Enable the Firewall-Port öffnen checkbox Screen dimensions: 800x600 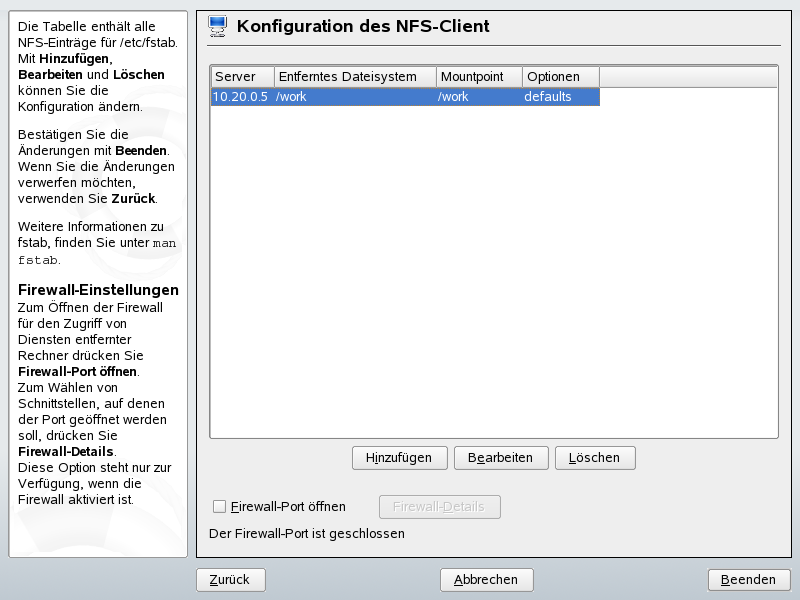point(219,506)
